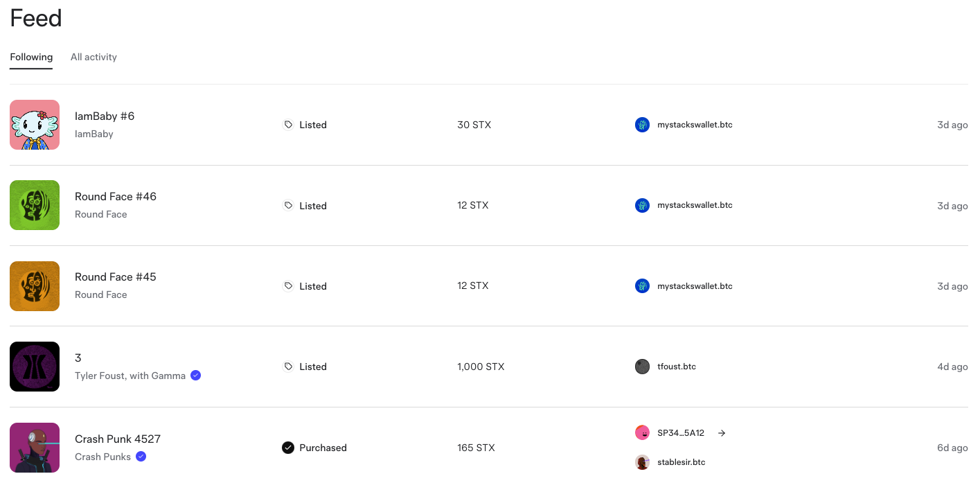Click the pink SP34…5A12 avatar icon

[643, 432]
